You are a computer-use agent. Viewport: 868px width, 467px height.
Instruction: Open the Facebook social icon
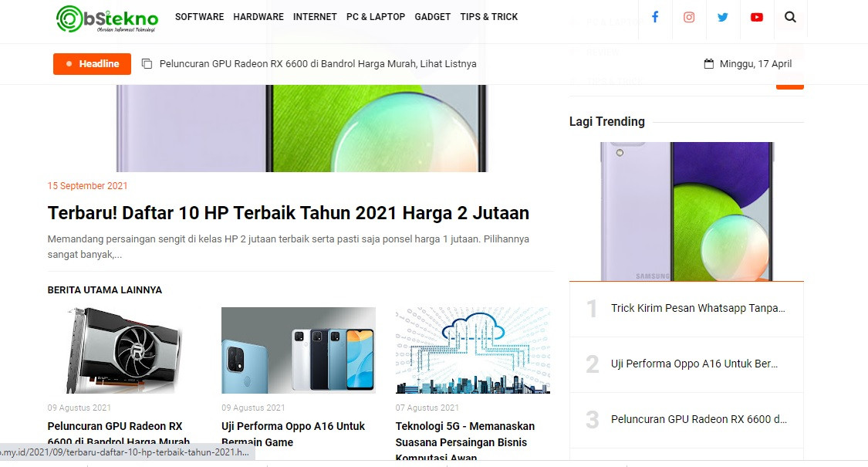[655, 17]
